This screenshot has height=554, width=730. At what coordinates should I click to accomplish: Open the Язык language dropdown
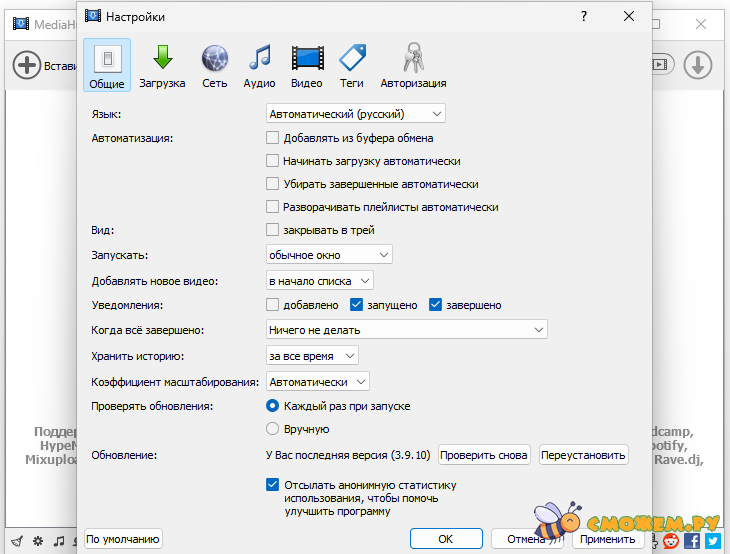tap(355, 115)
